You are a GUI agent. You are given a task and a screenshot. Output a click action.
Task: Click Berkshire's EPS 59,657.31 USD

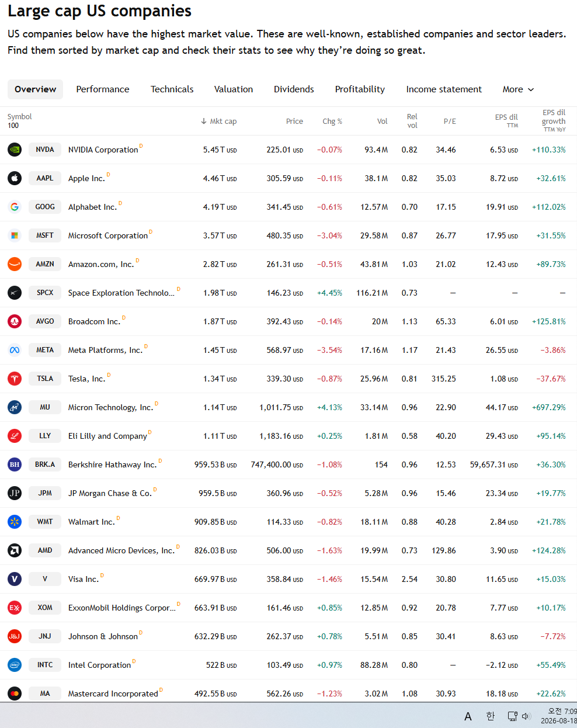coord(494,464)
